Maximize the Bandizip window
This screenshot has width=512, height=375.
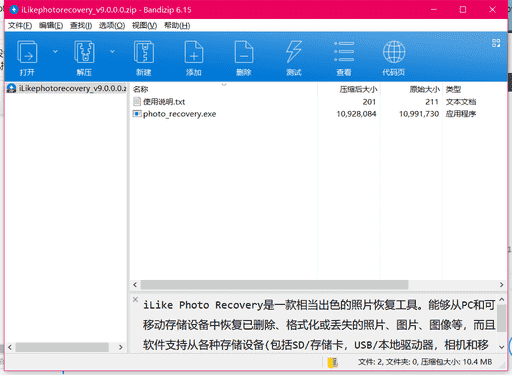pos(463,10)
